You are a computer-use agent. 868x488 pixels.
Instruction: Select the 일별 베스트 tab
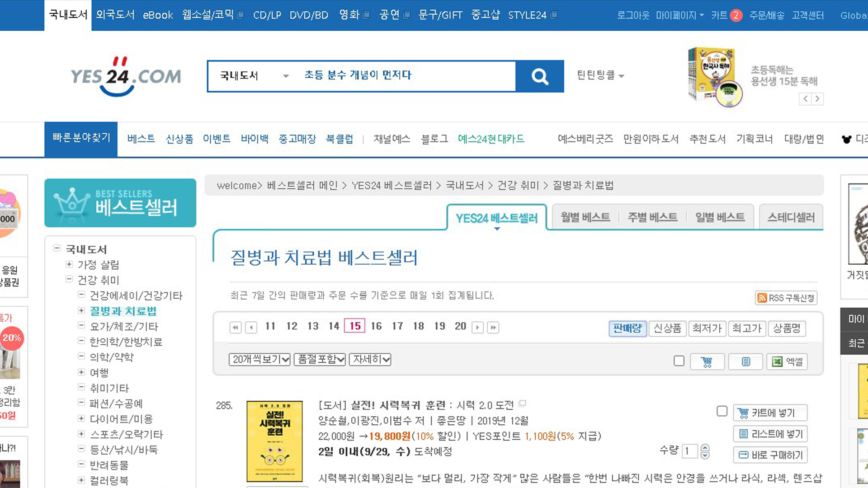[x=720, y=217]
